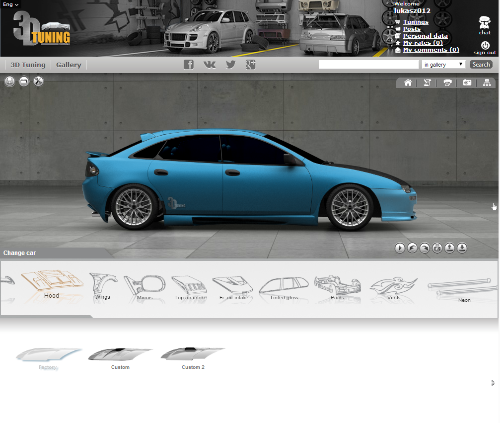Share on Facebook icon

189,65
